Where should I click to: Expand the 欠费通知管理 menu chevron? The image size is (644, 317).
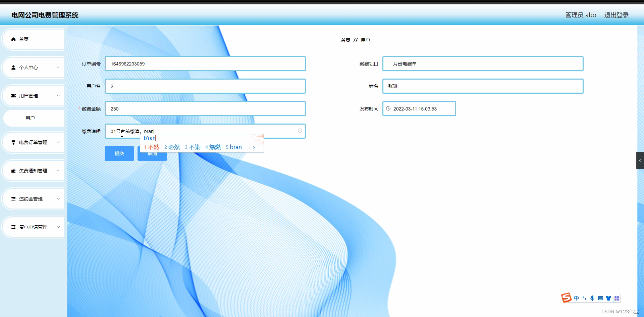point(59,170)
